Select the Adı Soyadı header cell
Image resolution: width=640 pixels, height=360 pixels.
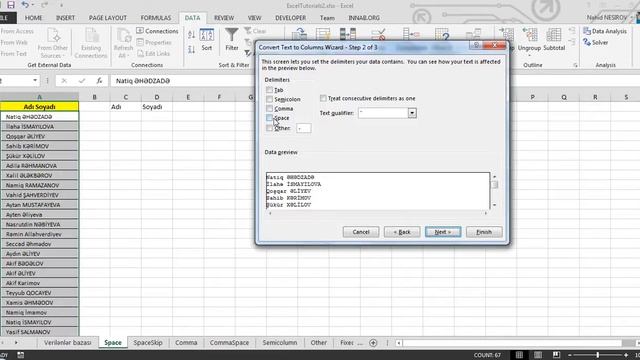pyautogui.click(x=40, y=107)
